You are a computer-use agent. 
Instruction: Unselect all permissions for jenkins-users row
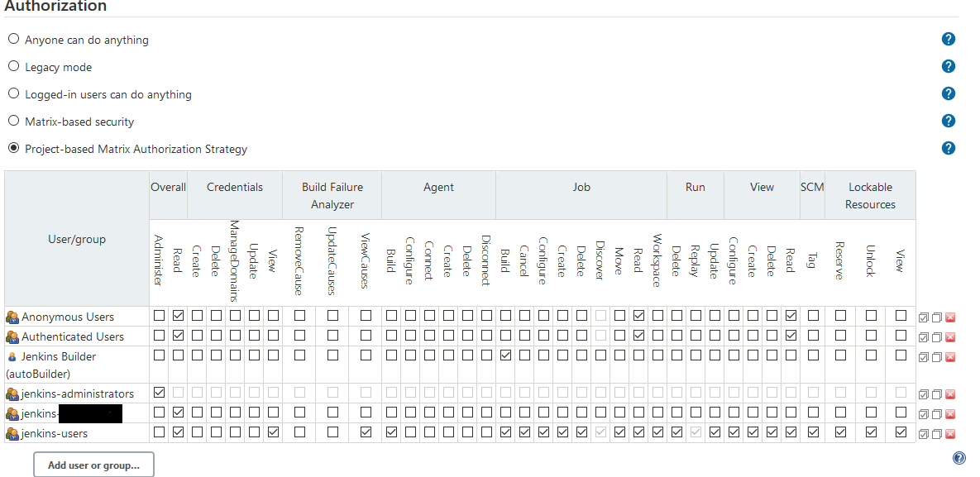tap(936, 434)
